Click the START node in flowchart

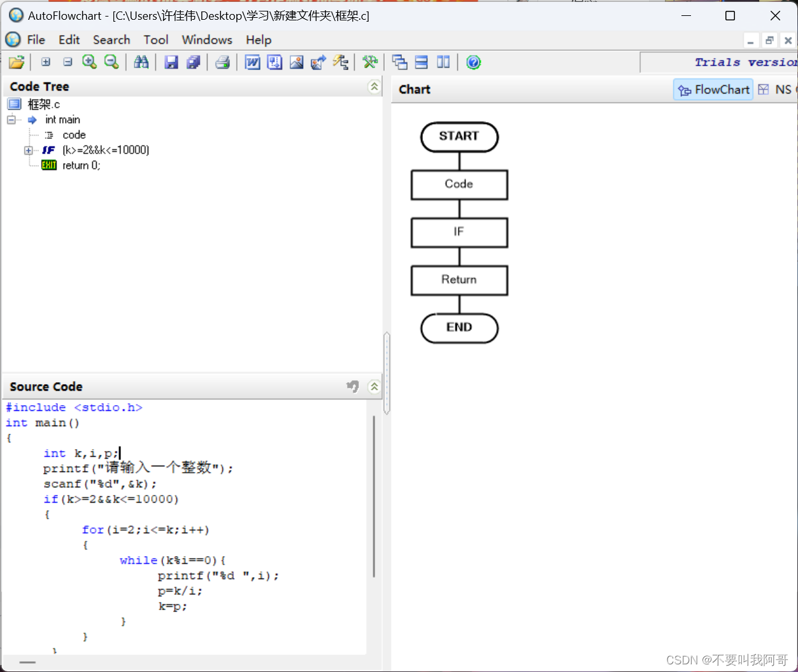coord(459,137)
